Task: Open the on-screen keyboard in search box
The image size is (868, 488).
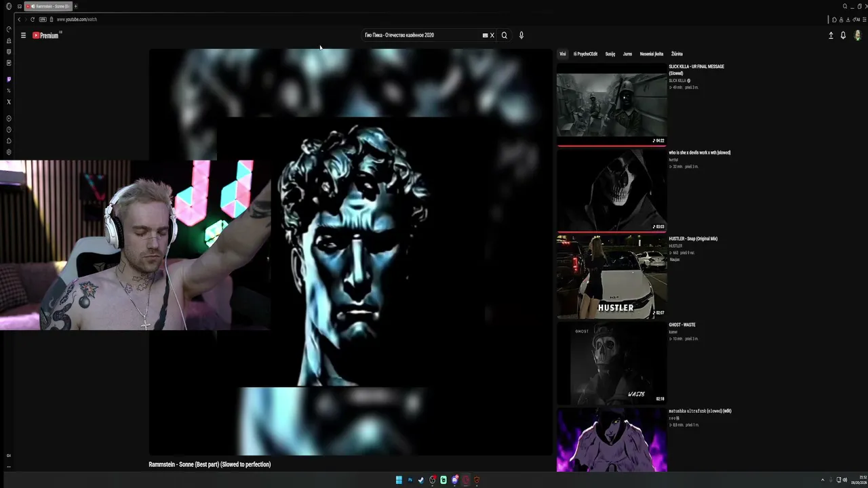Action: pyautogui.click(x=485, y=35)
